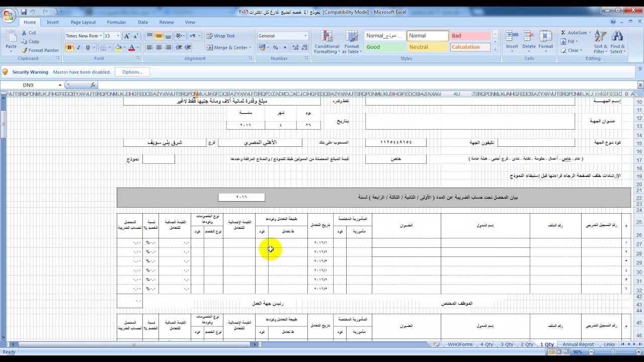The width and height of the screenshot is (644, 362).
Task: Apply the Bad cell style
Action: (470, 36)
